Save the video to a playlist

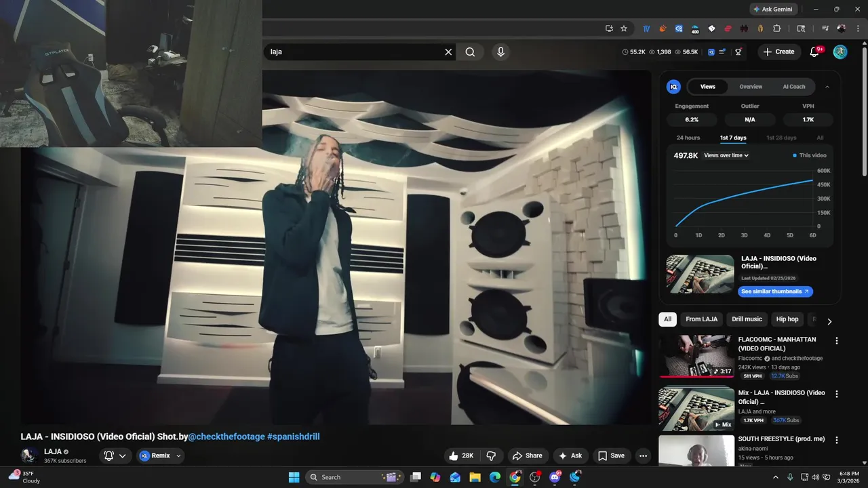tap(610, 455)
